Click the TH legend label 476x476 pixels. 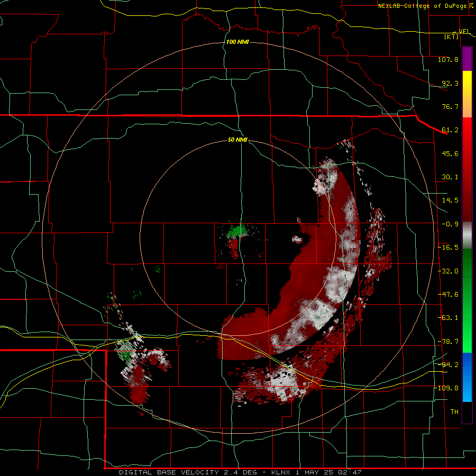pos(454,412)
